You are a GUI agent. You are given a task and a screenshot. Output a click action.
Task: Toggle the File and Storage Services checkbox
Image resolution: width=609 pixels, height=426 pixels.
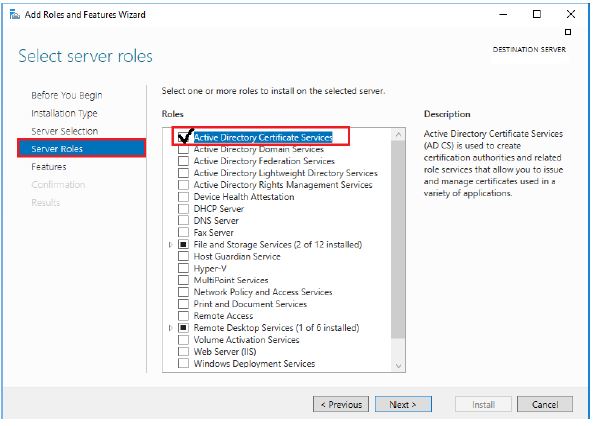tap(183, 245)
